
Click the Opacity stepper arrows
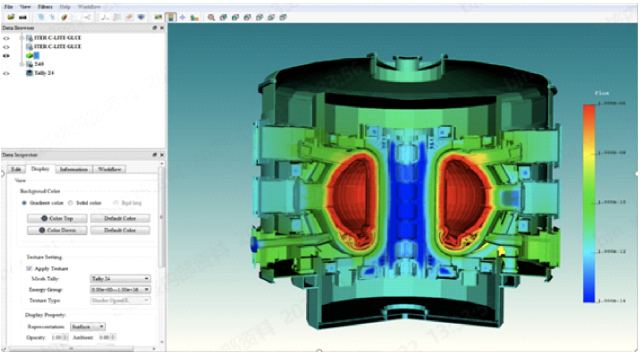point(65,337)
